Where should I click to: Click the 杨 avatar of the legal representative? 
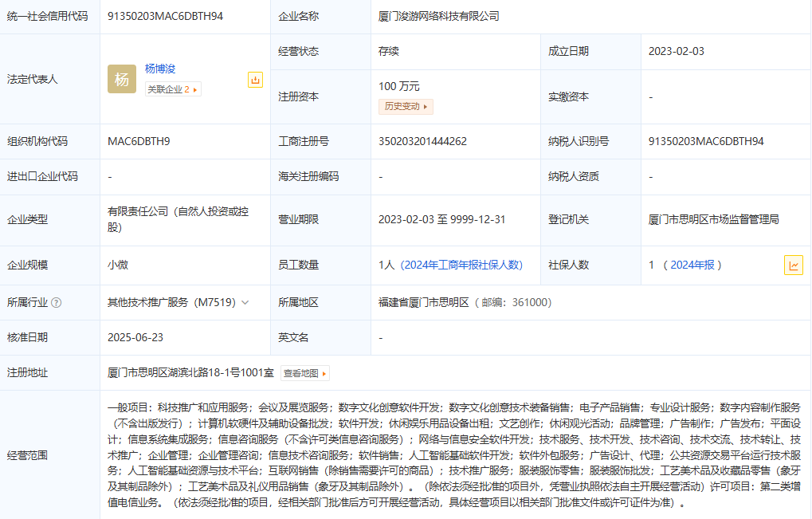(122, 79)
